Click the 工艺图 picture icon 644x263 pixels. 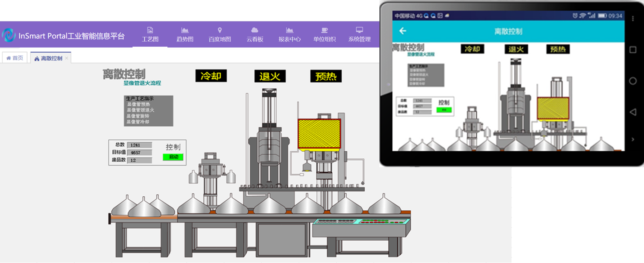(x=150, y=30)
